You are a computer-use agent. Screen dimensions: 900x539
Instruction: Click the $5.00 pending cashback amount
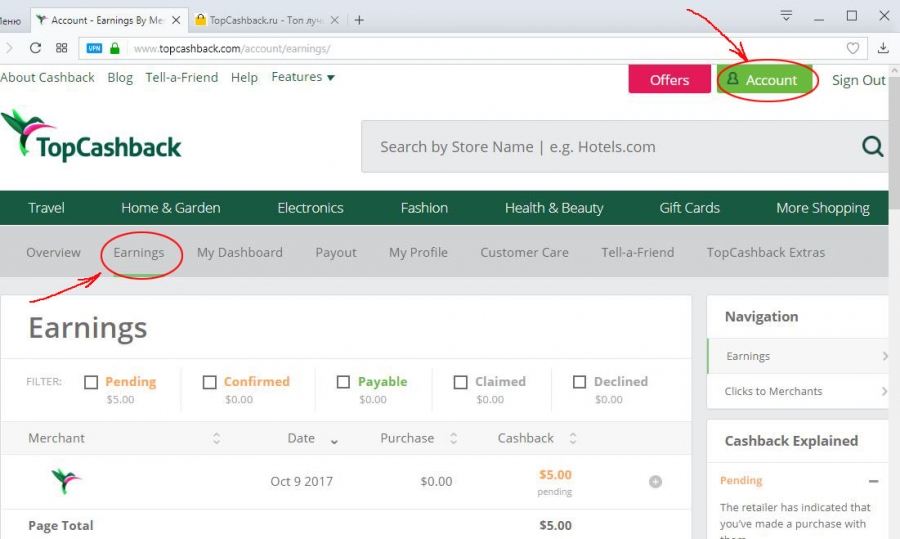pos(555,475)
